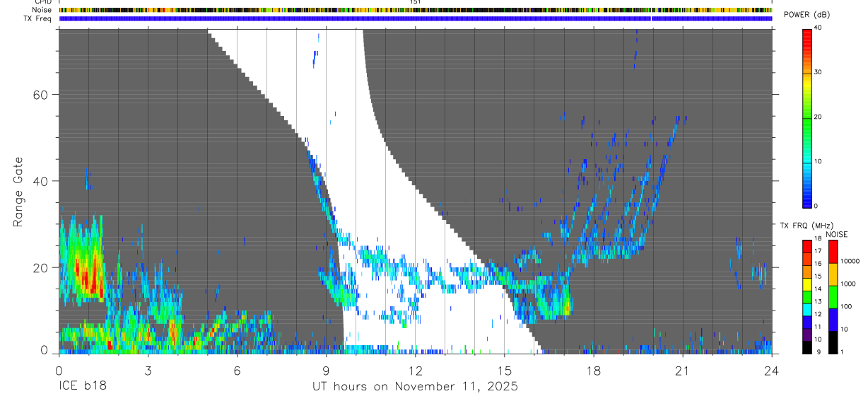Click the 3 hour tick on the UT axis

click(x=148, y=370)
